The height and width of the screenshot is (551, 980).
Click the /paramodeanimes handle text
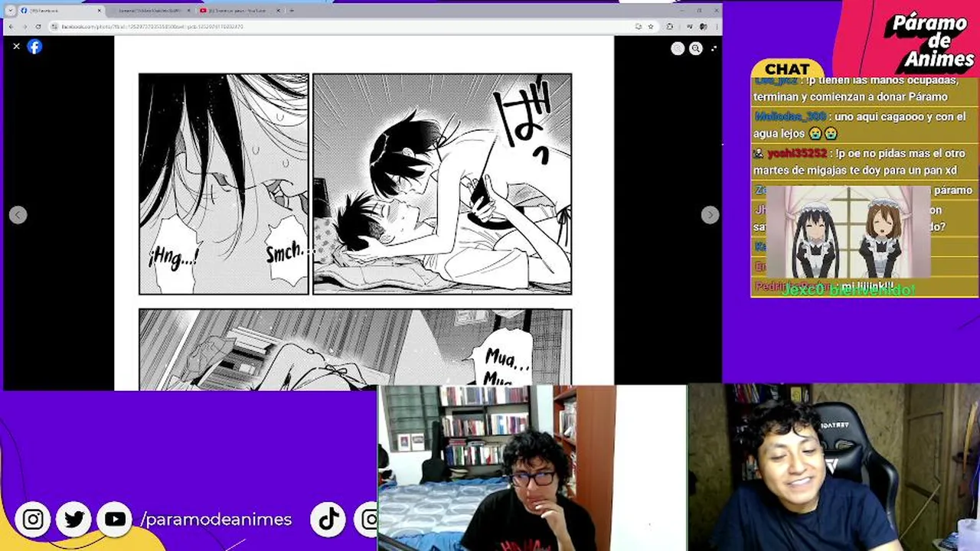click(x=216, y=520)
